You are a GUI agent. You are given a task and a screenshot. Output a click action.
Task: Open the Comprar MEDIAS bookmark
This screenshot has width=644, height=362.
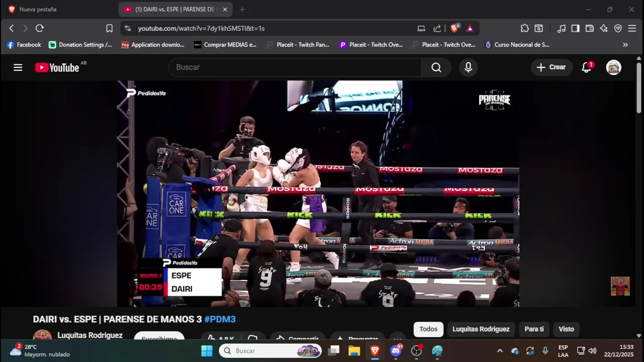pyautogui.click(x=225, y=45)
